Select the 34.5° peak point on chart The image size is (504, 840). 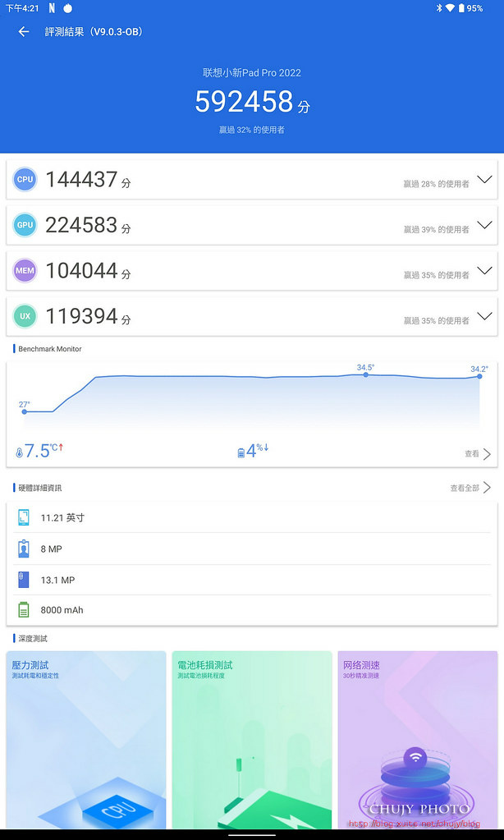click(x=366, y=374)
